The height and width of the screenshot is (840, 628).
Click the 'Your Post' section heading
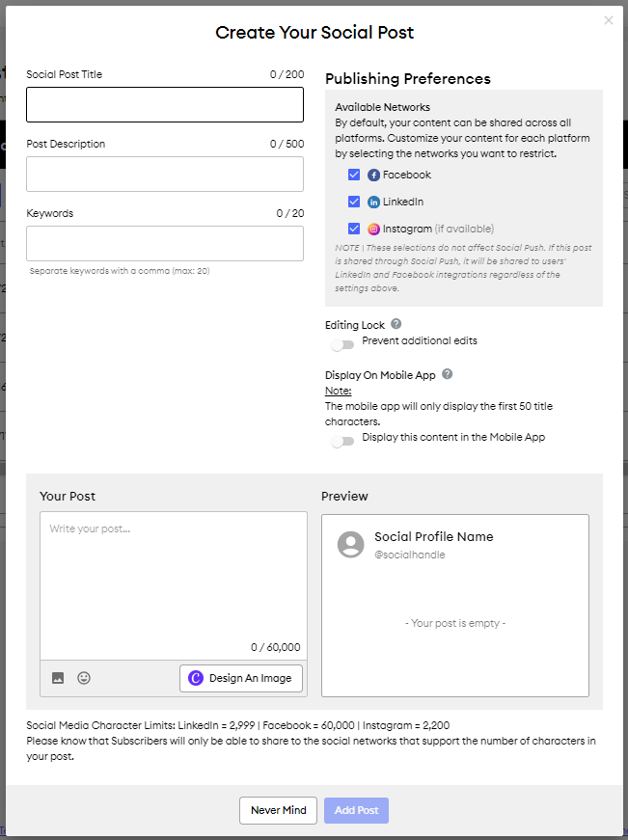tap(68, 496)
